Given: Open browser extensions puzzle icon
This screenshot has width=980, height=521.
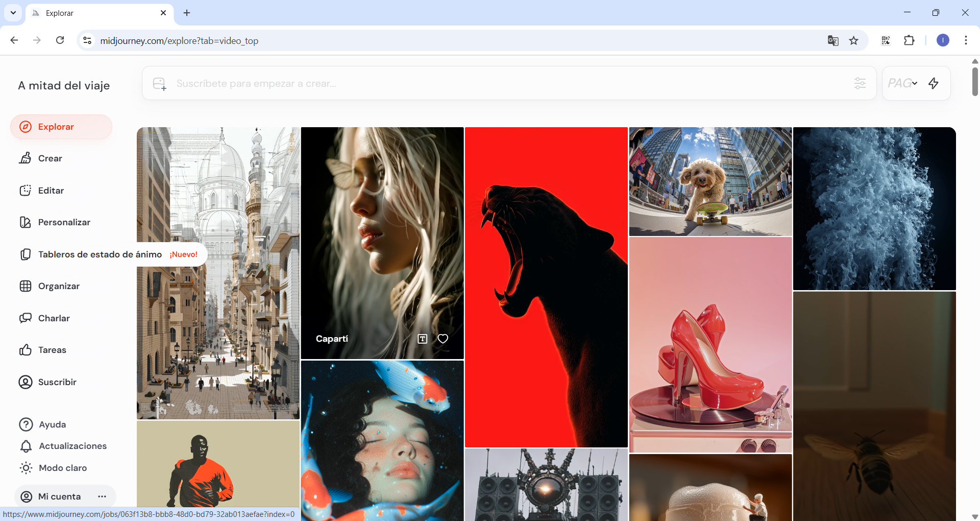Looking at the screenshot, I should click(909, 41).
